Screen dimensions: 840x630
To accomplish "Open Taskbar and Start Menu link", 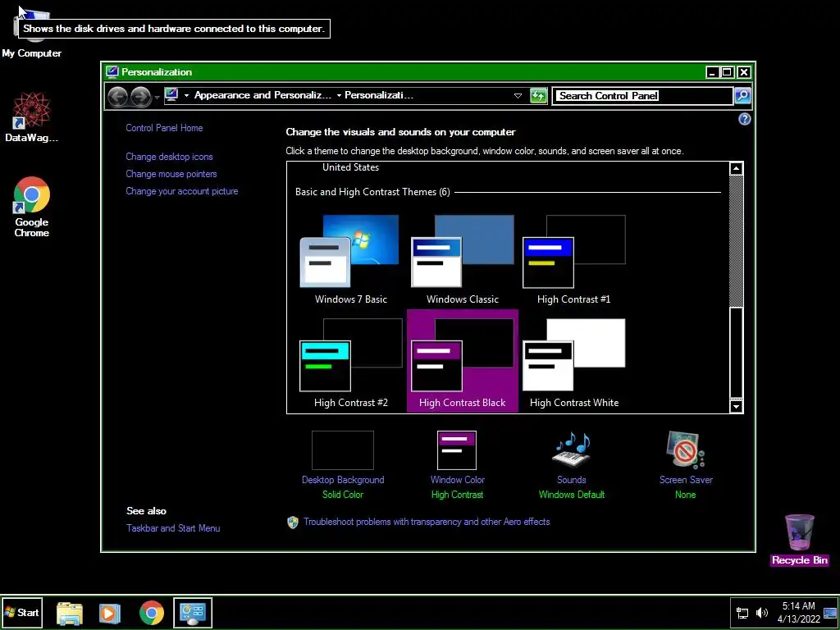I will pos(173,528).
